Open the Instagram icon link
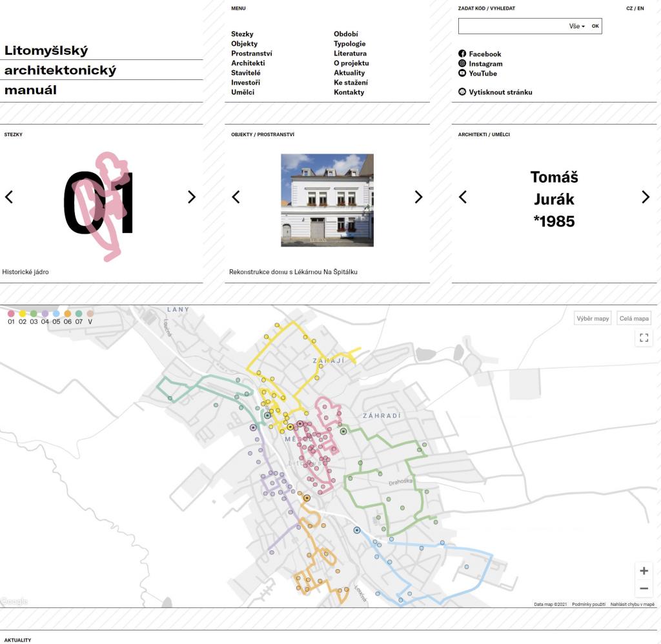This screenshot has height=644, width=661. click(462, 64)
